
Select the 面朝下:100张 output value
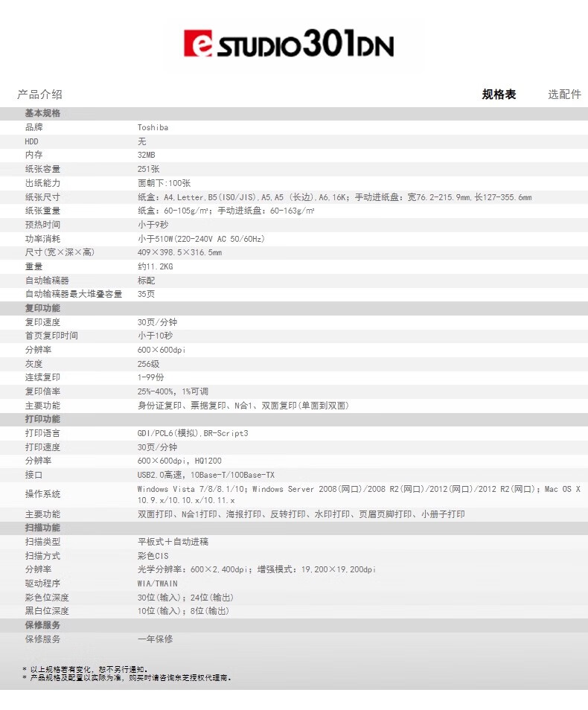click(x=164, y=183)
